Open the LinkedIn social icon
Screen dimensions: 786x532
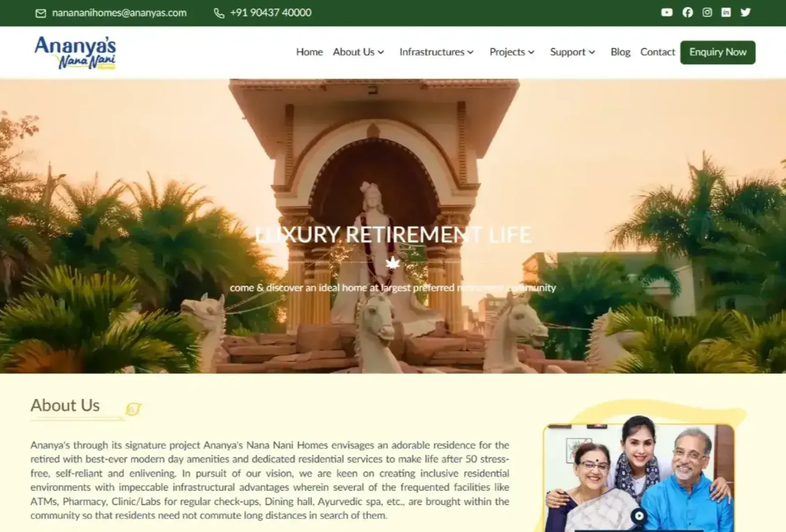coord(726,13)
